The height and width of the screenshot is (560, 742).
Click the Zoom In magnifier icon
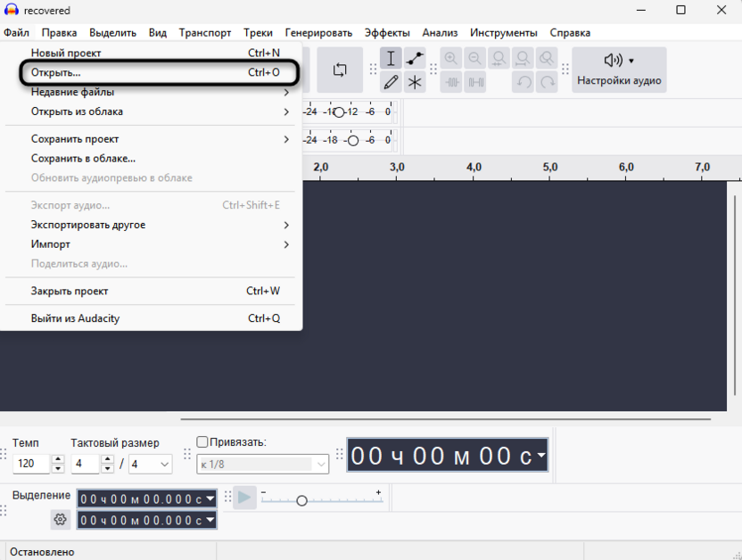[451, 58]
